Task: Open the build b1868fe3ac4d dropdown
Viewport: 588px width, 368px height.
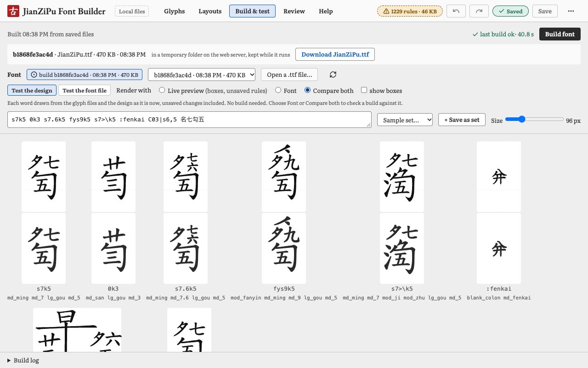Action: tap(202, 75)
